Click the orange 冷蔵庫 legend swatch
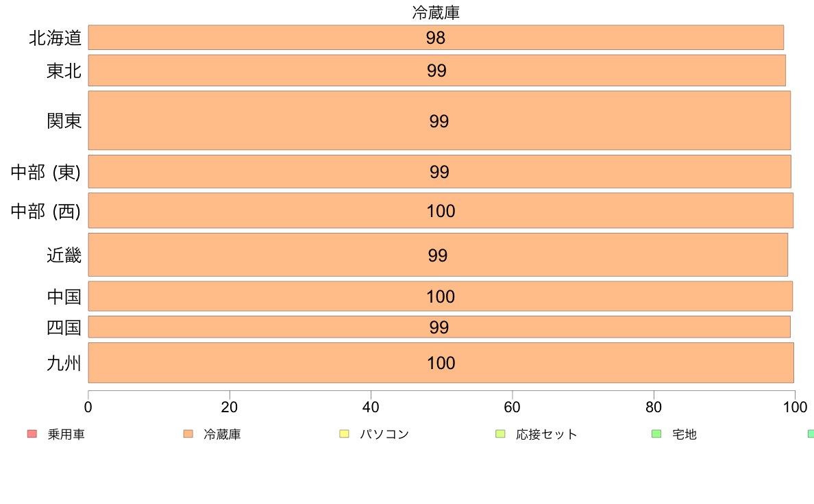This screenshot has height=504, width=814. (x=188, y=434)
